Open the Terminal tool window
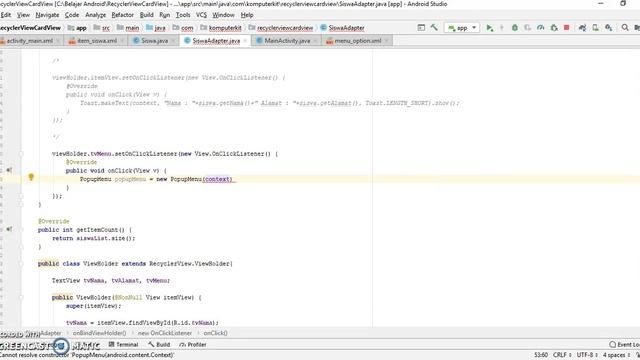Viewport: 640px width, 360px height. pos(123,344)
